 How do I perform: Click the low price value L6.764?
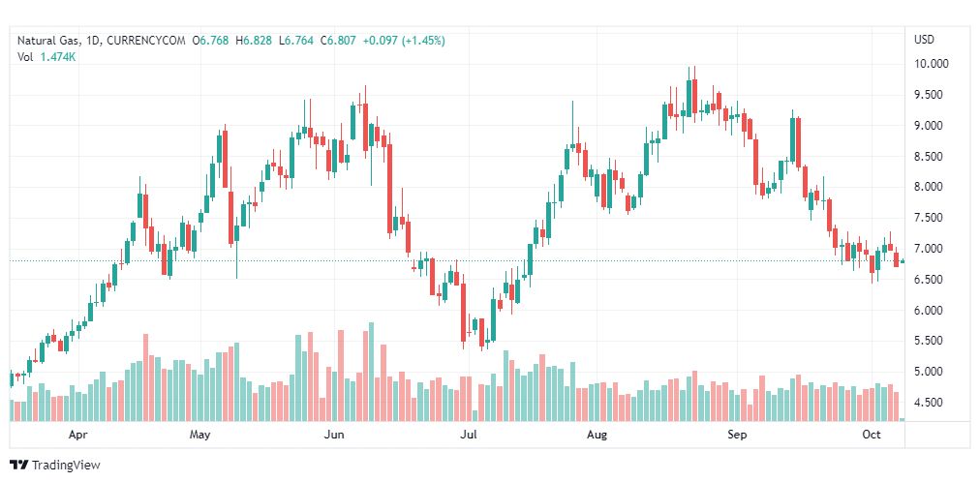[x=295, y=41]
